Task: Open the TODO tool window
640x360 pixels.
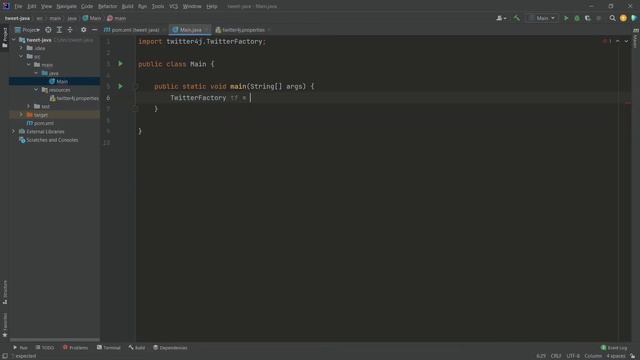Action: tap(44, 348)
